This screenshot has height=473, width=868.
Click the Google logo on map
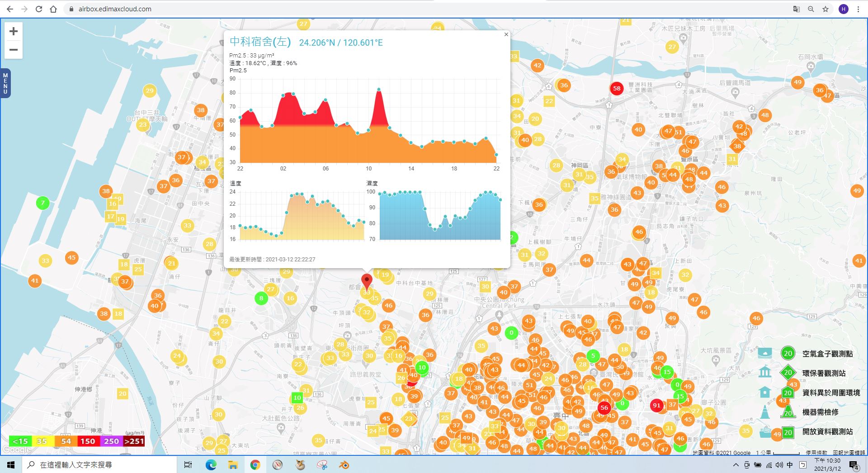tap(17, 449)
